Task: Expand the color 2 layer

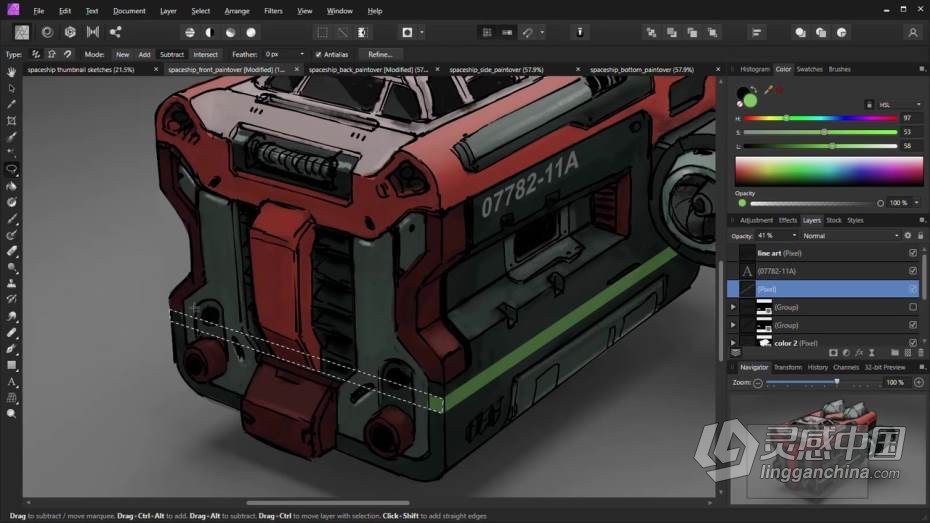Action: 733,343
